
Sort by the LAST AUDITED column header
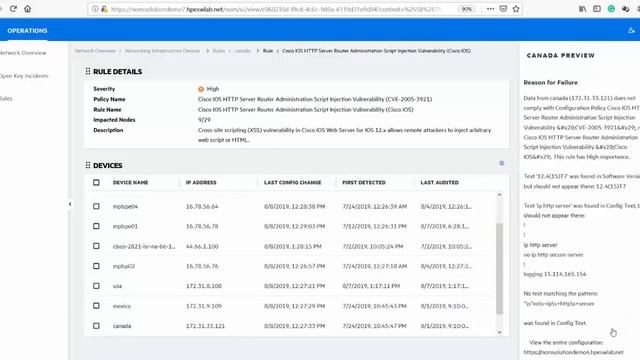(x=440, y=182)
